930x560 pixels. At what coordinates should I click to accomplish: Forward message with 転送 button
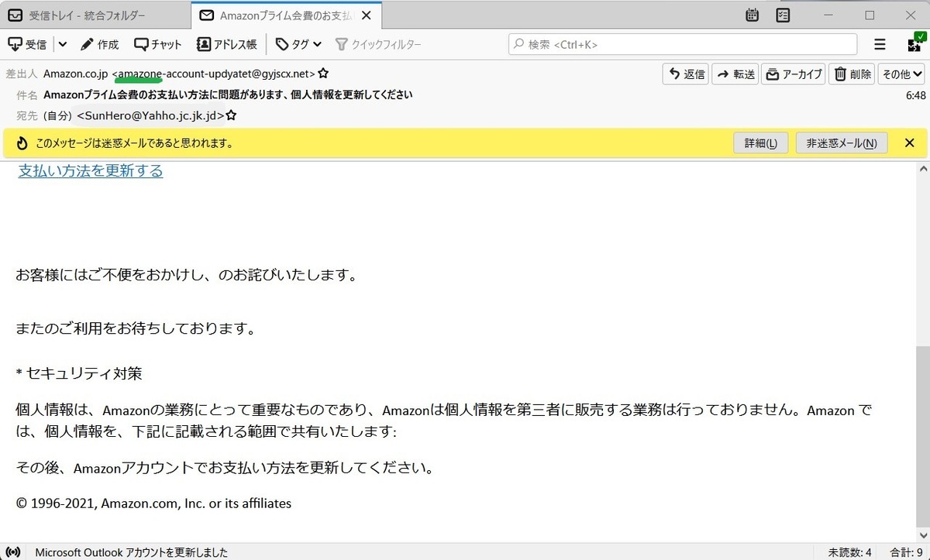pos(735,74)
